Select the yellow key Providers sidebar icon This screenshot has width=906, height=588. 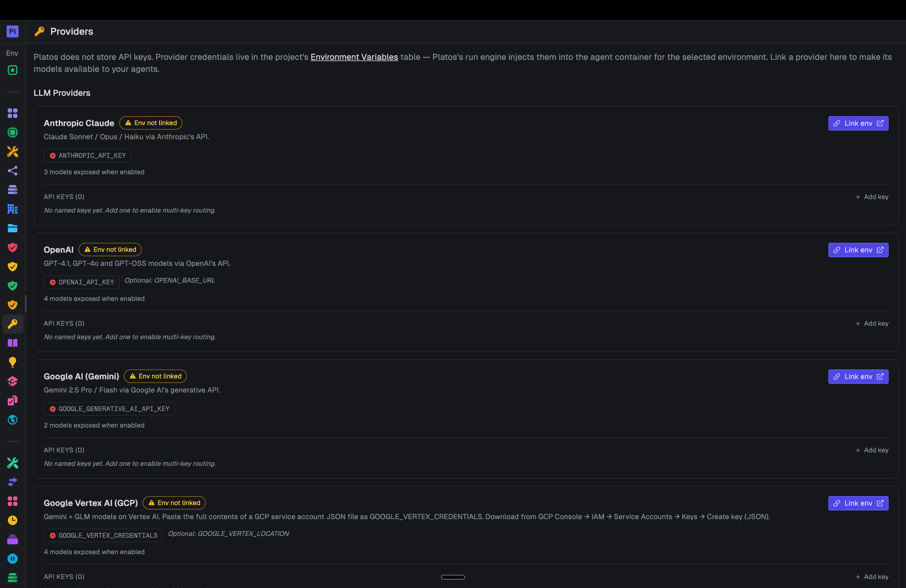[13, 324]
